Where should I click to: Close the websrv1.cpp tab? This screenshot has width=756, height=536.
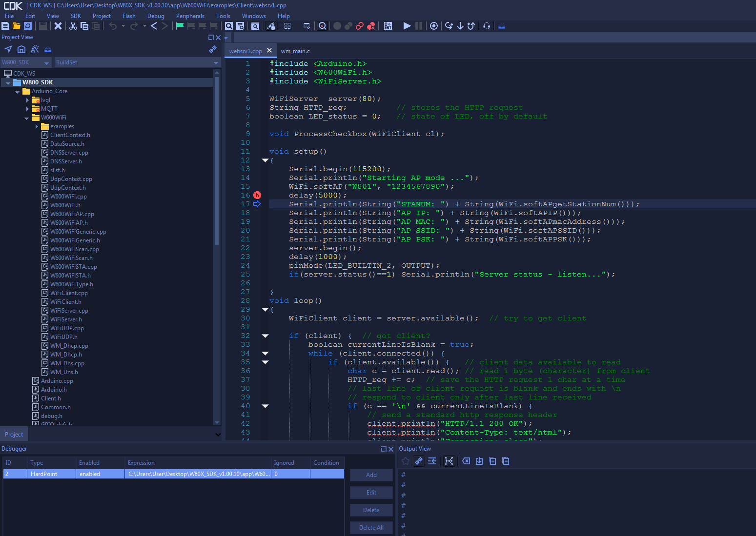(269, 50)
